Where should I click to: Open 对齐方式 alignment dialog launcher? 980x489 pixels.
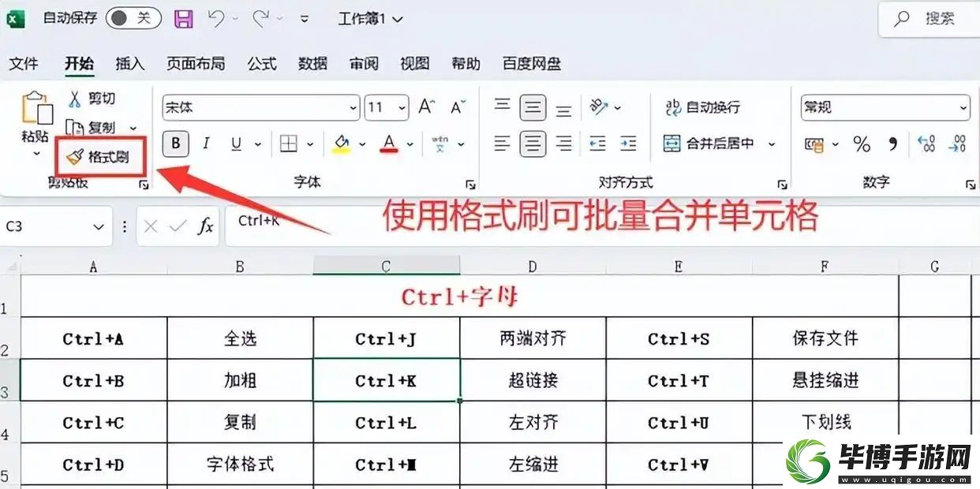click(782, 185)
